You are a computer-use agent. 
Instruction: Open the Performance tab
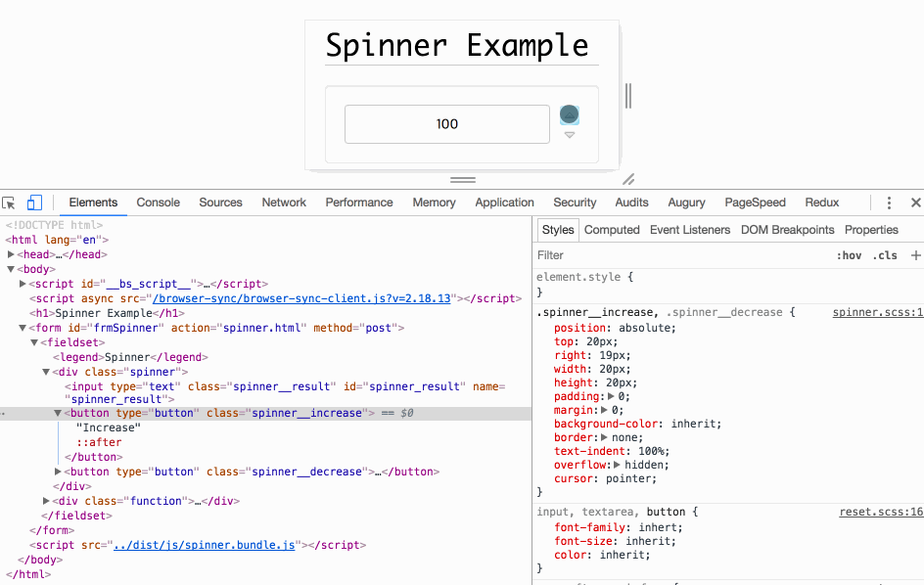click(359, 202)
